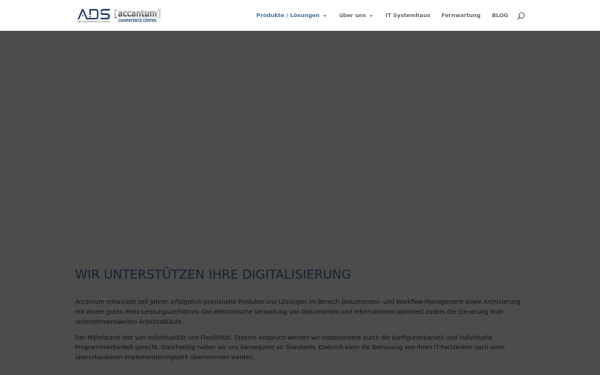
Task: Click the small tagline under ADS logo
Action: [x=94, y=21]
